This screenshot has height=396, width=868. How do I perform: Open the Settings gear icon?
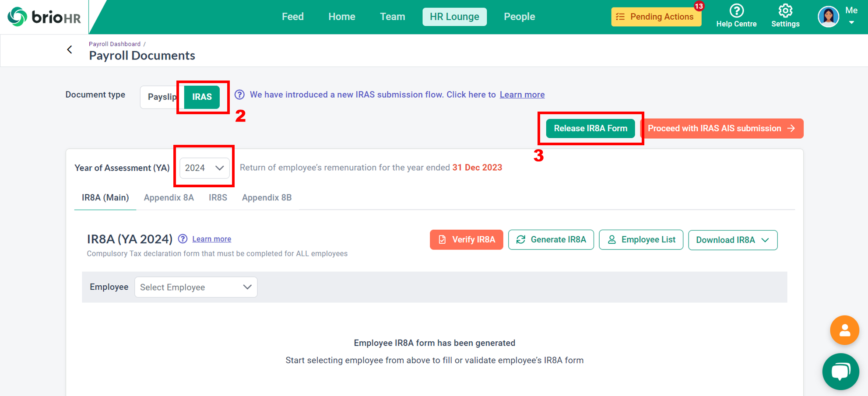(785, 11)
